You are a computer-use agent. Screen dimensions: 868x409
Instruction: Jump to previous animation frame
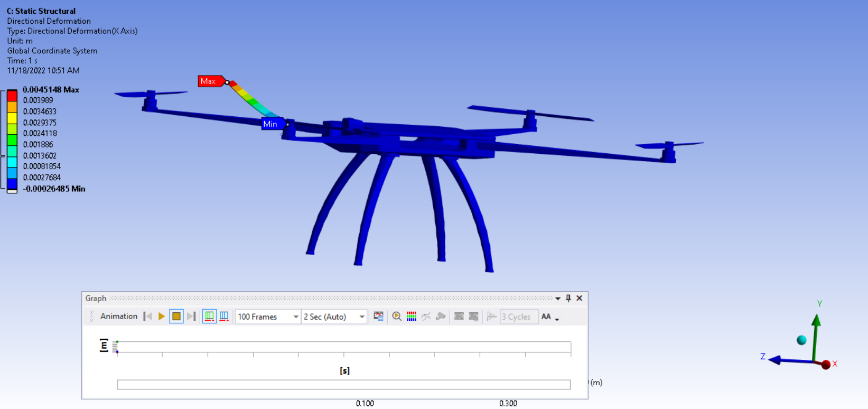click(148, 317)
